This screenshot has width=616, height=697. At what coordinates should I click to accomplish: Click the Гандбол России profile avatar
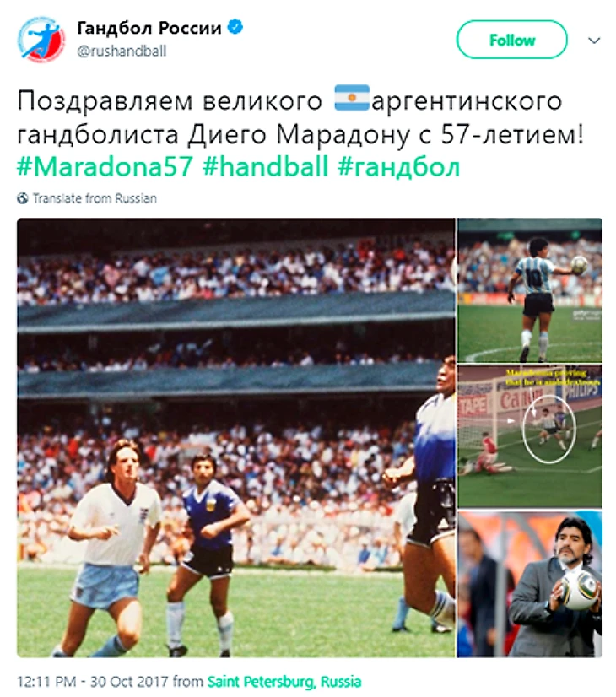click(x=41, y=39)
